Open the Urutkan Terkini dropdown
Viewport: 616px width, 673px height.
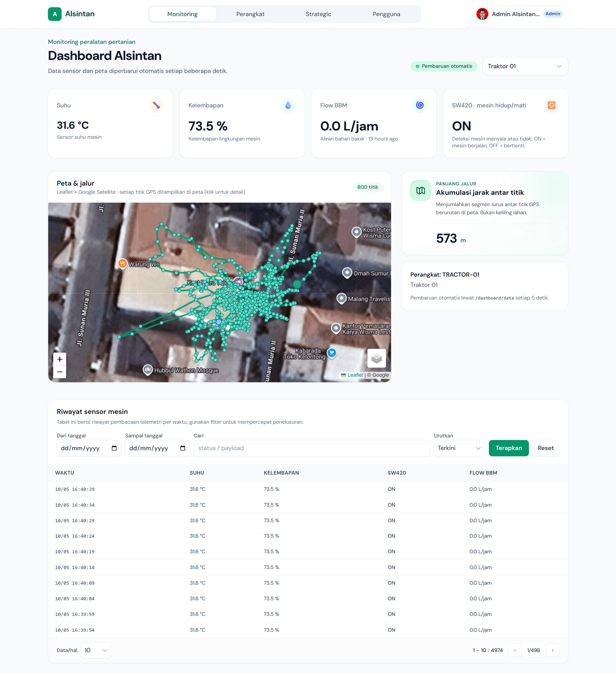[459, 448]
